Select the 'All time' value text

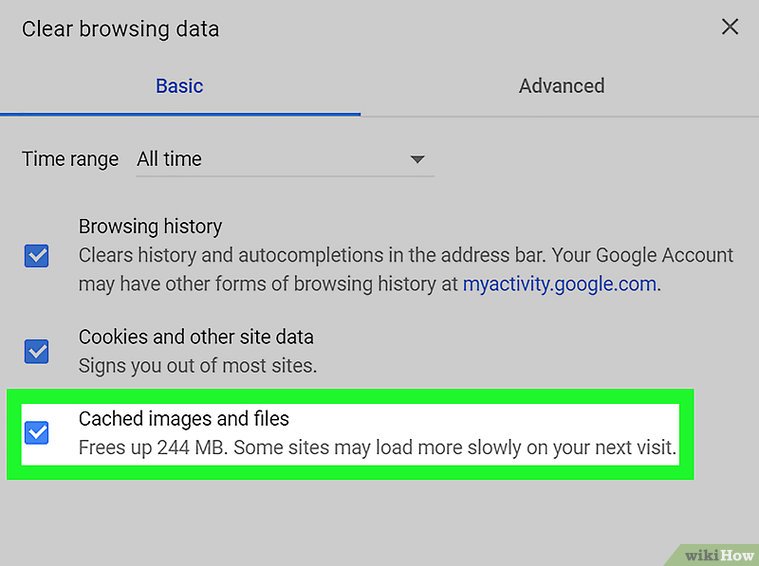[169, 159]
